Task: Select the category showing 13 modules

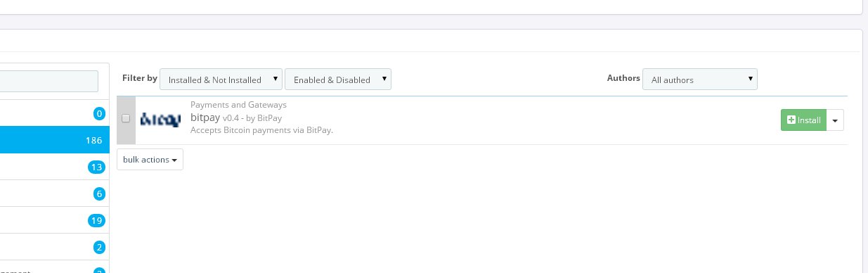Action: [x=55, y=167]
